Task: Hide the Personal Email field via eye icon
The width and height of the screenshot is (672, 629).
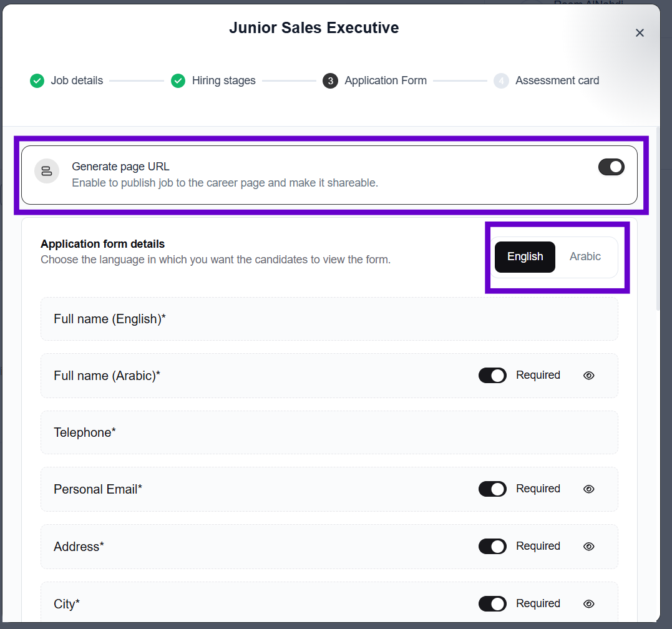Action: (x=588, y=489)
